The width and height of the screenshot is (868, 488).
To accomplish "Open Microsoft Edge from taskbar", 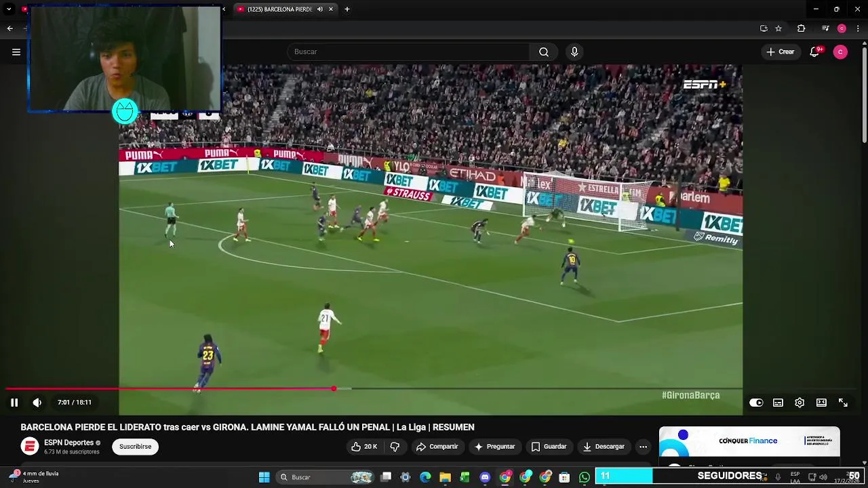I will [x=425, y=477].
